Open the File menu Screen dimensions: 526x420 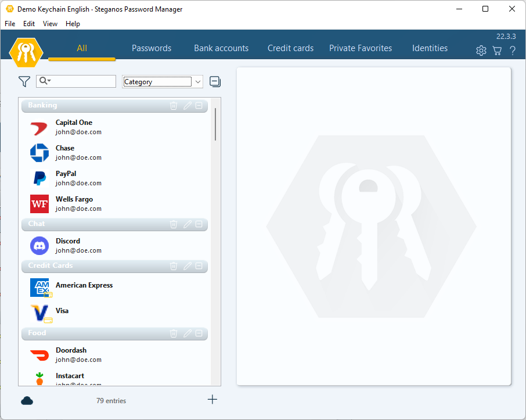point(10,23)
